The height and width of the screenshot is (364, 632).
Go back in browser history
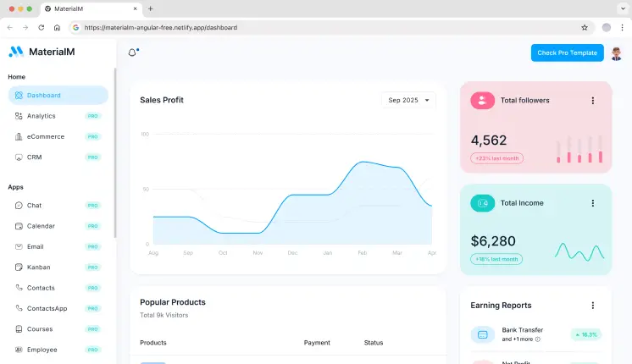coord(10,27)
